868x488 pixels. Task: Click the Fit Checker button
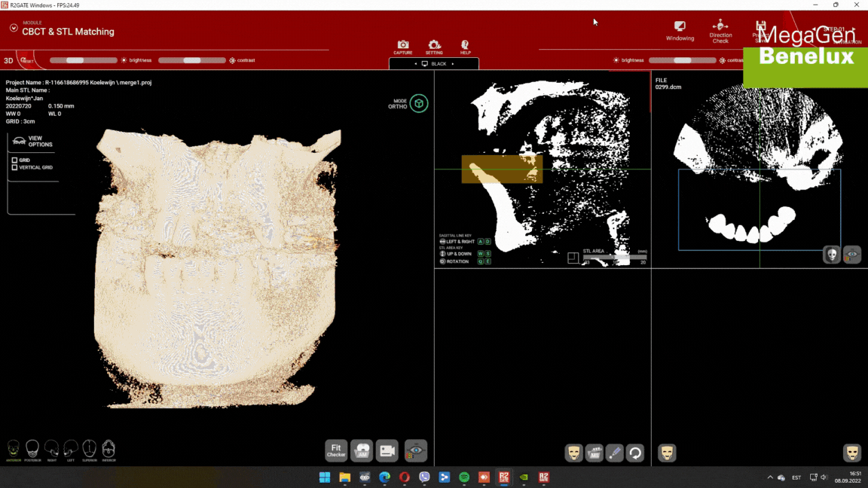(336, 450)
